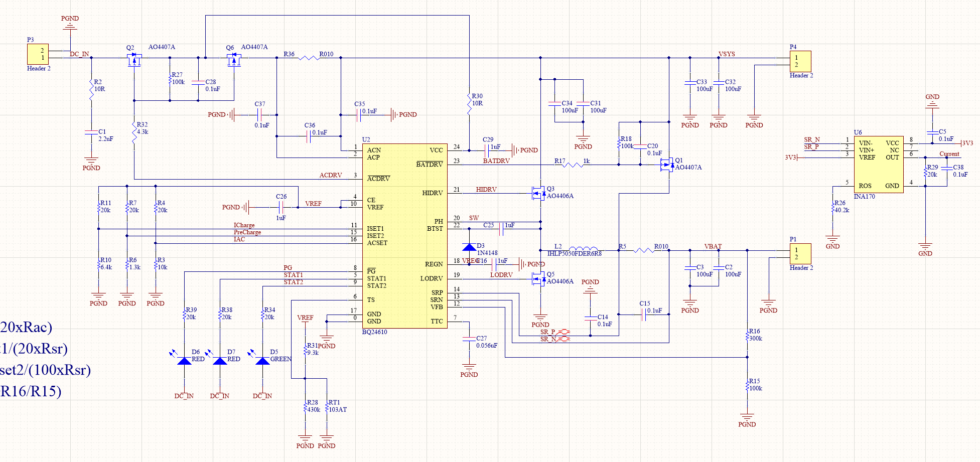Screen dimensions: 980x462
Task: Select the STAT1 net label on wire
Action: coord(294,275)
